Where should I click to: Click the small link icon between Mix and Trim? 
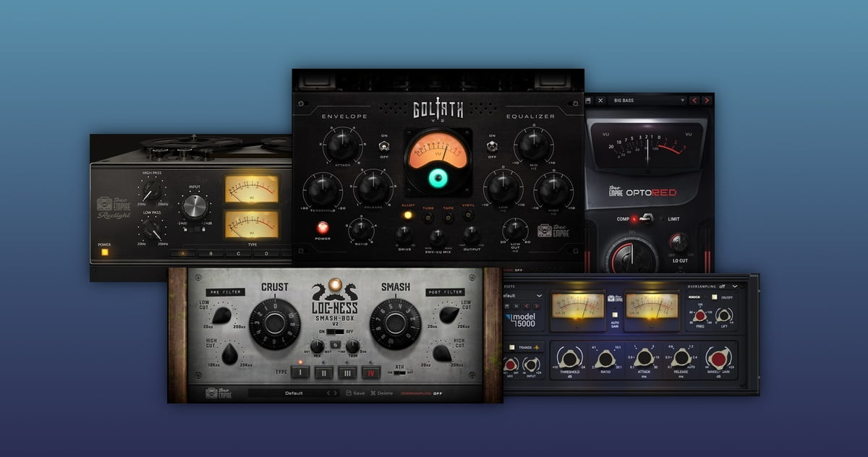coord(334,346)
